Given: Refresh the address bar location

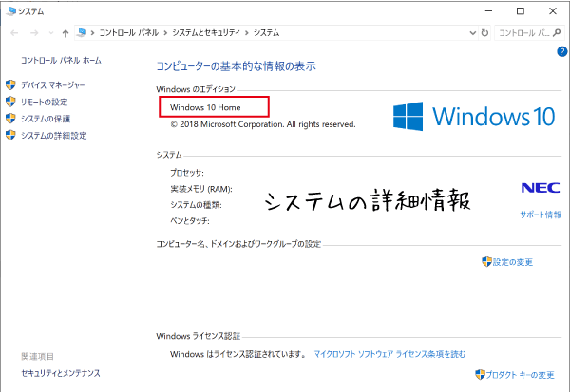Looking at the screenshot, I should click(484, 33).
